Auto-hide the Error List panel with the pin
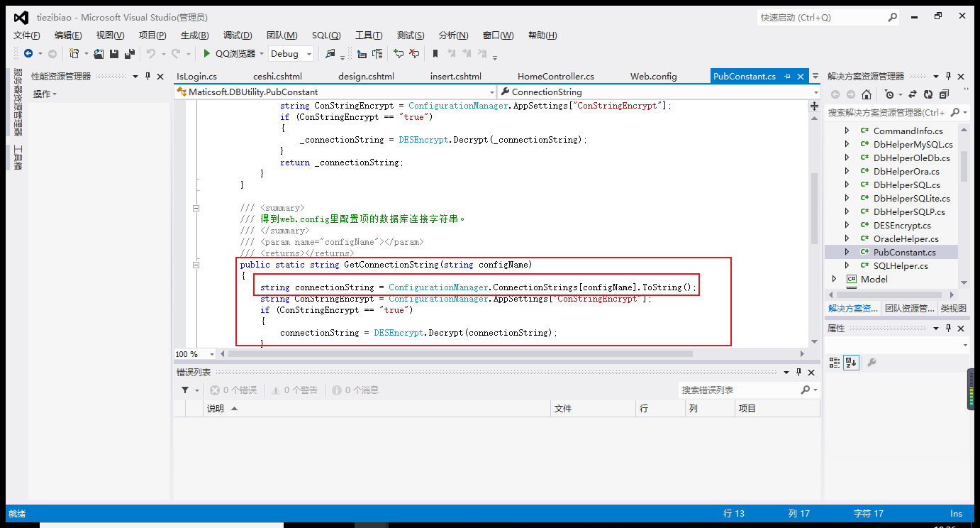Screen dimensions: 980x528 pyautogui.click(x=798, y=373)
